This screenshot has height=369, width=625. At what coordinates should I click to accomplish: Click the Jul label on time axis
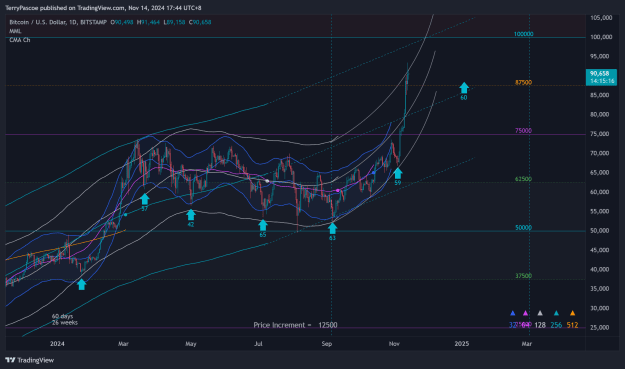pyautogui.click(x=258, y=343)
